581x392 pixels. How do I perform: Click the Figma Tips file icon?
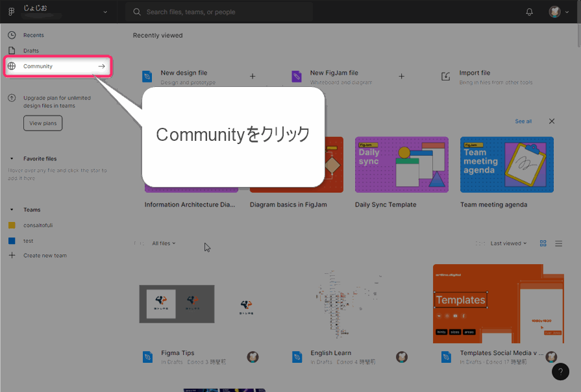(x=147, y=357)
